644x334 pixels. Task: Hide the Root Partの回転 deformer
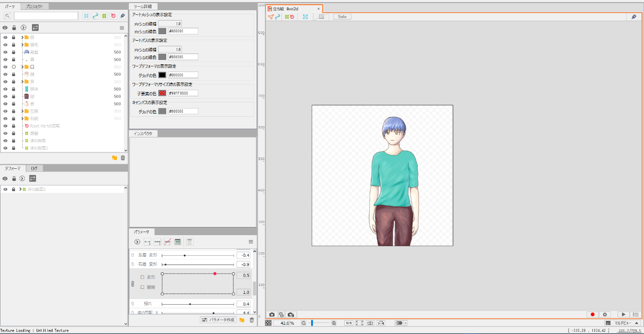(x=5, y=126)
